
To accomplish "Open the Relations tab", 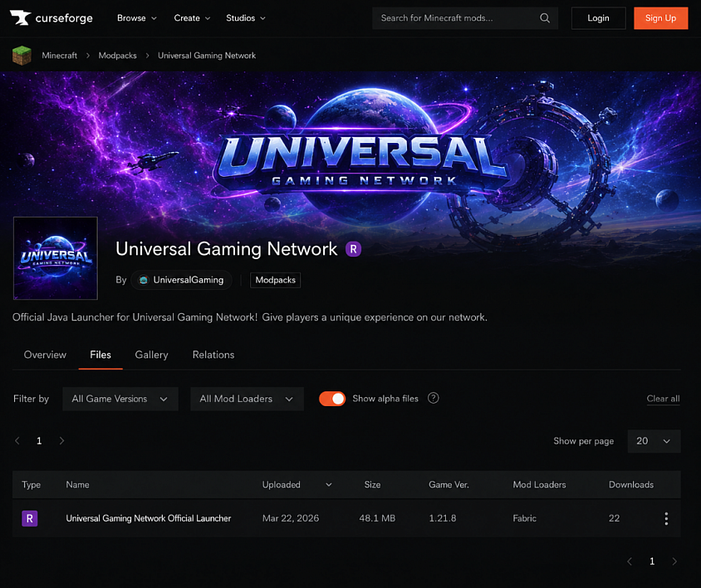I will 213,355.
